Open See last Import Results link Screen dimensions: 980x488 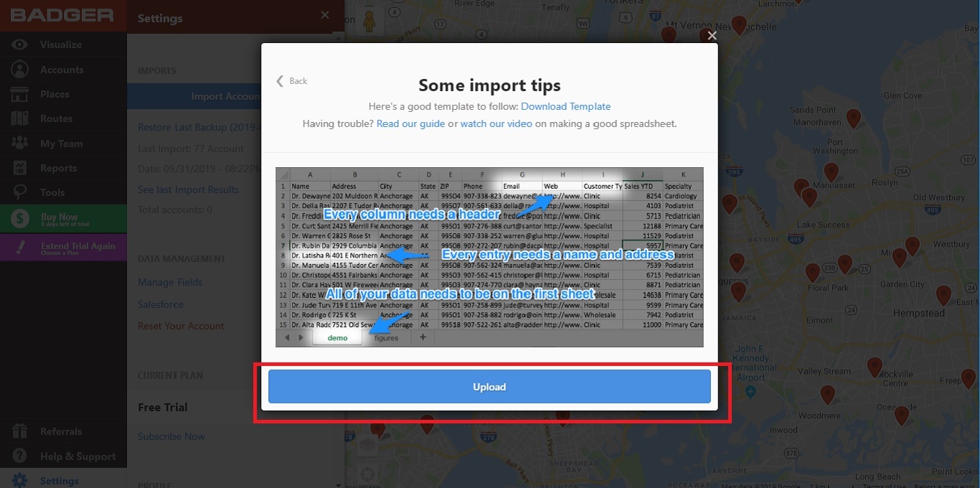click(x=189, y=189)
